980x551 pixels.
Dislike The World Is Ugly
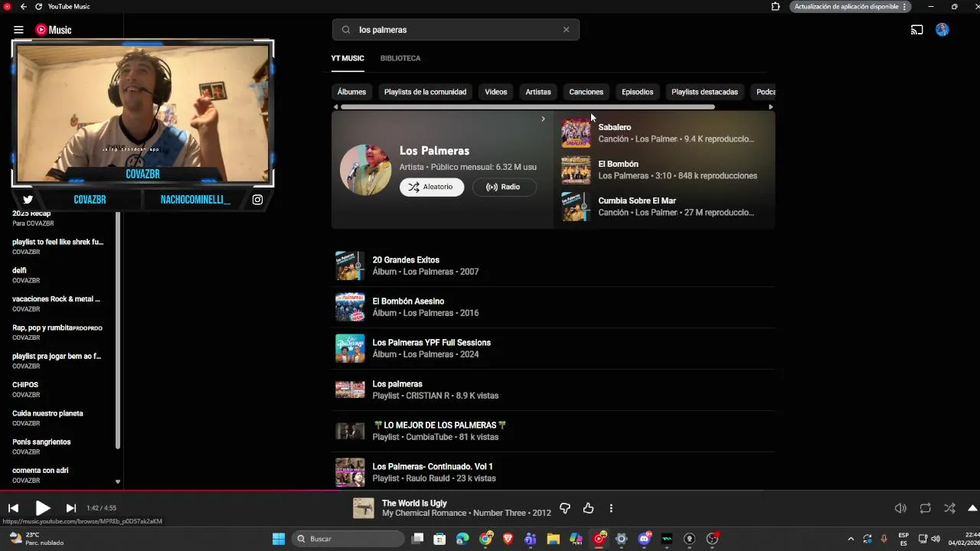click(565, 508)
